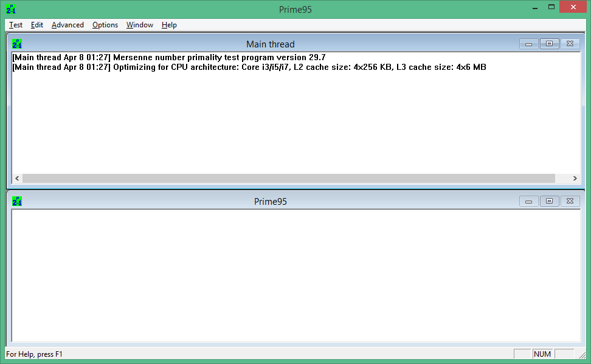Close the lower Prime95 child window
Image resolution: width=591 pixels, height=364 pixels.
pyautogui.click(x=570, y=201)
